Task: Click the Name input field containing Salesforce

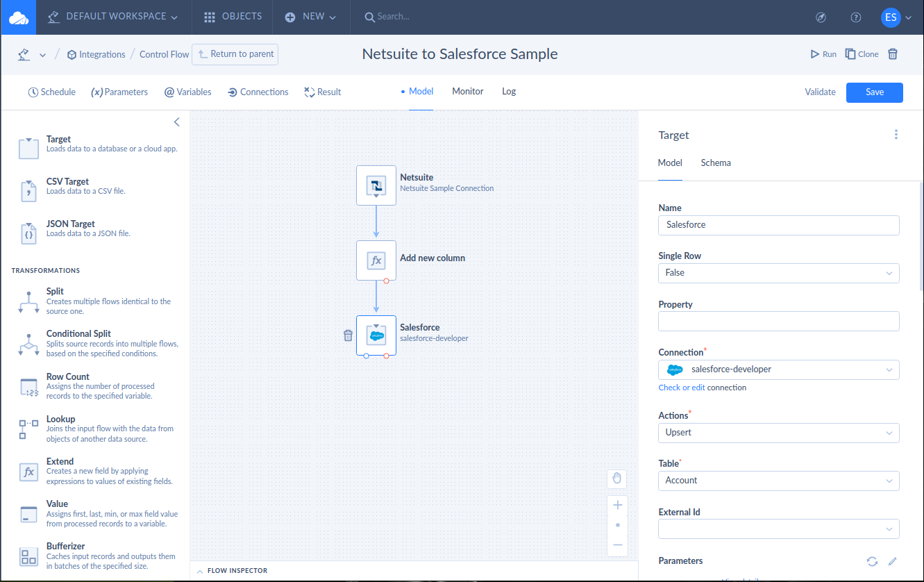Action: tap(778, 225)
